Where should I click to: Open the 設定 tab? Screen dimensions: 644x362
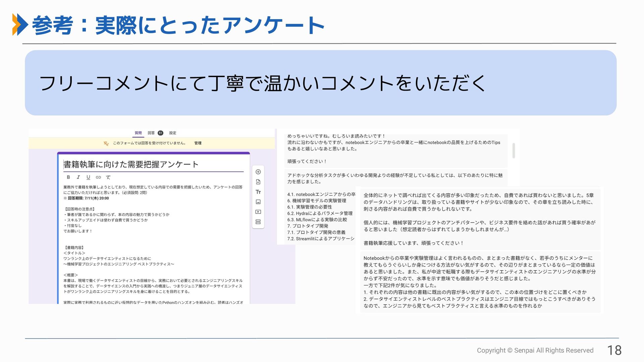pyautogui.click(x=173, y=133)
